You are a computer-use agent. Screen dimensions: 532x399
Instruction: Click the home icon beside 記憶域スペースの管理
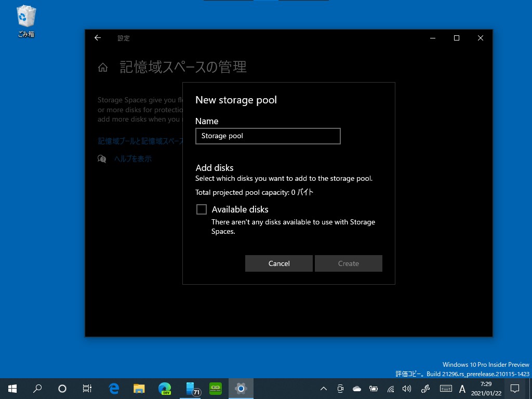[x=102, y=66]
